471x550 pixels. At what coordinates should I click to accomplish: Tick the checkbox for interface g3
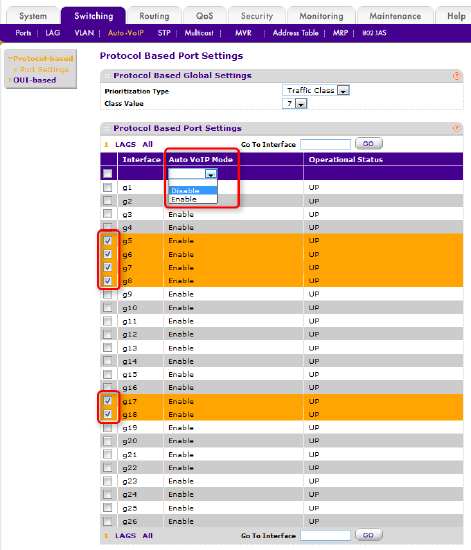pyautogui.click(x=108, y=214)
